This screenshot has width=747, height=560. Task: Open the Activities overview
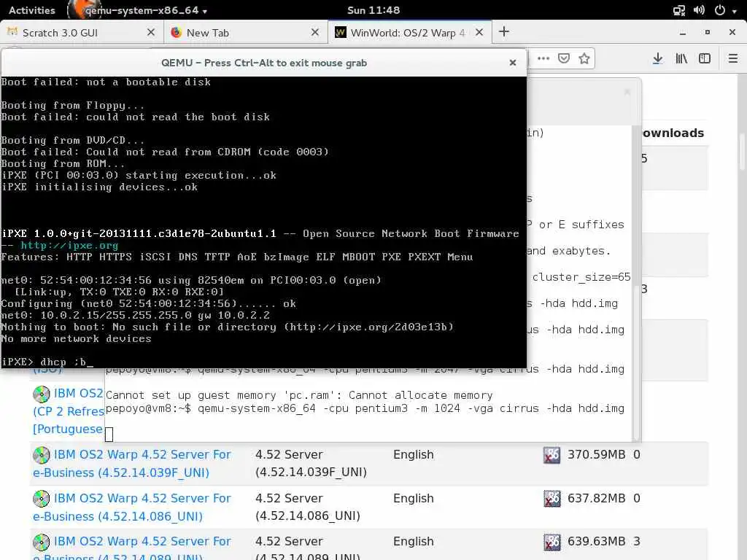[32, 10]
